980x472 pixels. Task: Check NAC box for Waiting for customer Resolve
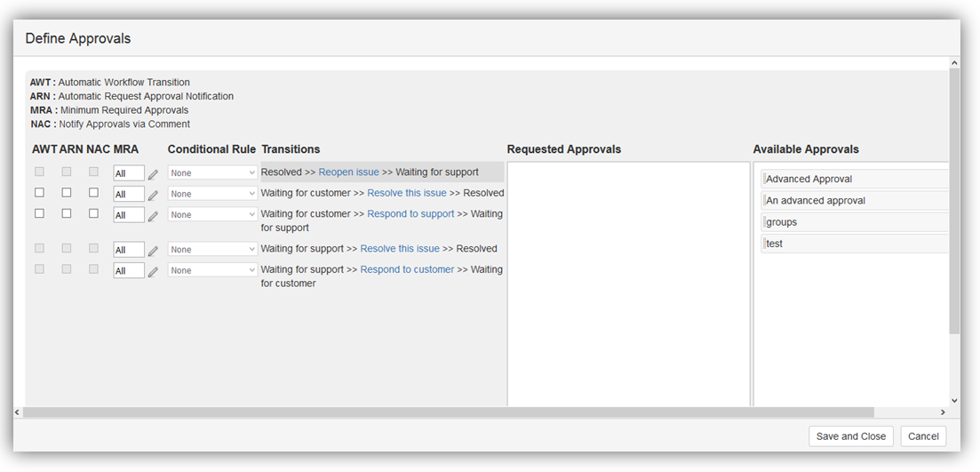[93, 193]
